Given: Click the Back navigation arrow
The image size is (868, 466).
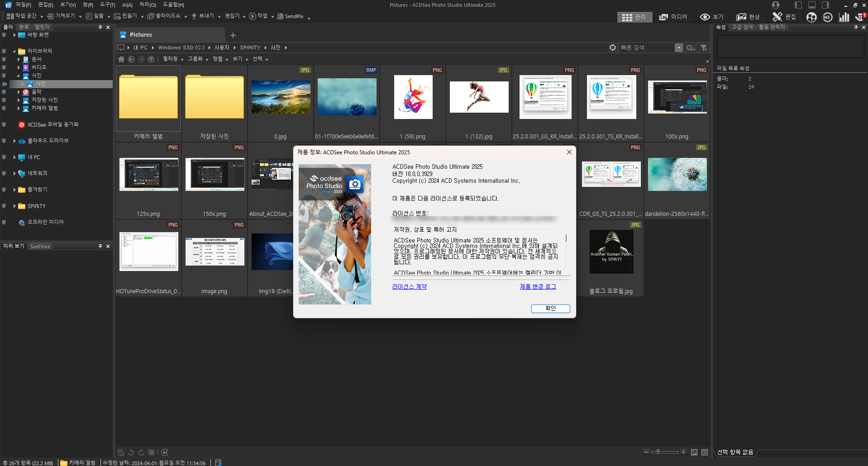Looking at the screenshot, I should [131, 59].
